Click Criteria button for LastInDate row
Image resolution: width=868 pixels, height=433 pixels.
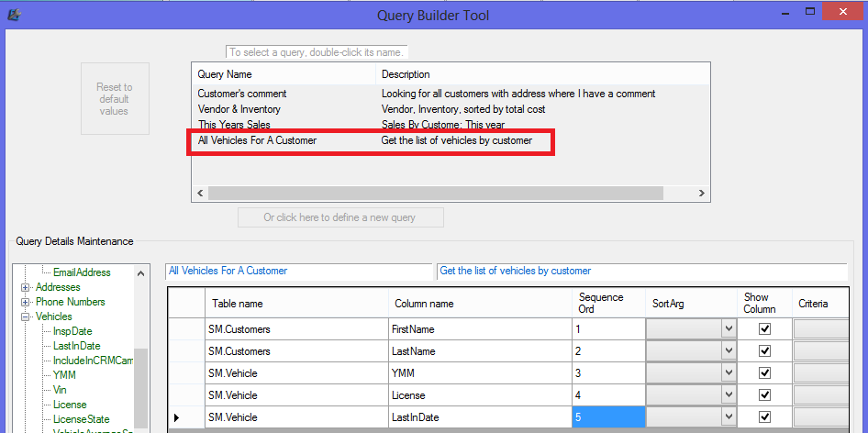pyautogui.click(x=821, y=417)
